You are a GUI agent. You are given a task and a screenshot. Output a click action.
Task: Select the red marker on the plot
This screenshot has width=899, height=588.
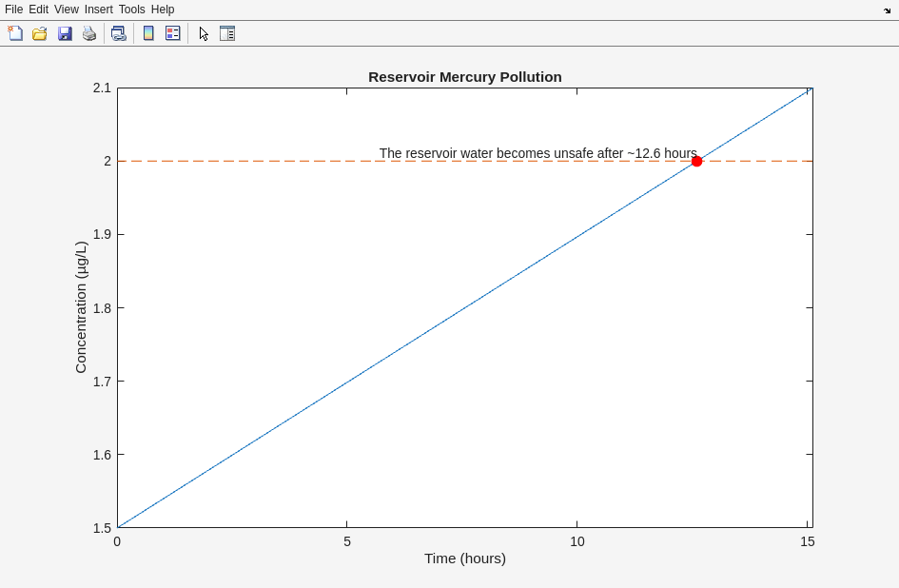point(696,162)
